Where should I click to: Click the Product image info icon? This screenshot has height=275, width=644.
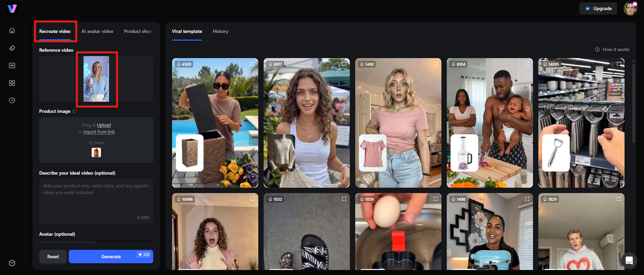tap(74, 111)
